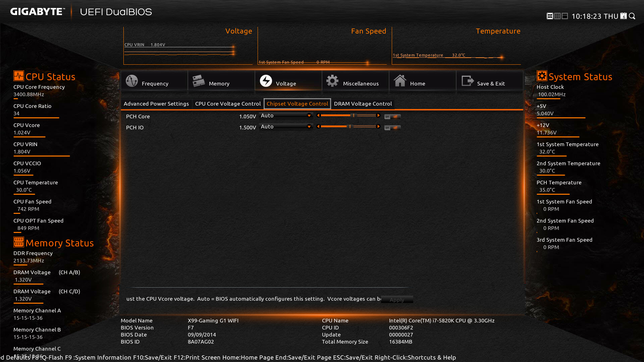Screen dimensions: 644x362
Task: Open the PCH IO Auto dropdown
Action: click(286, 126)
